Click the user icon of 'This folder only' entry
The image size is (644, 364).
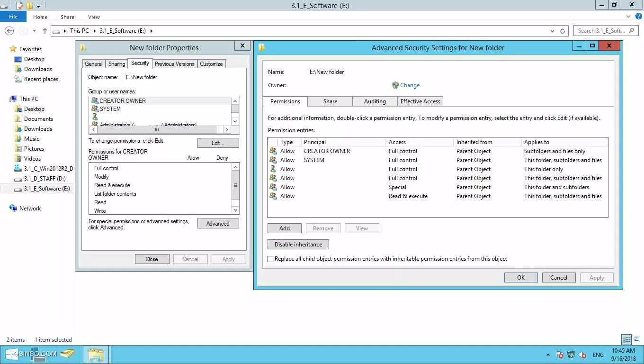[x=273, y=169]
